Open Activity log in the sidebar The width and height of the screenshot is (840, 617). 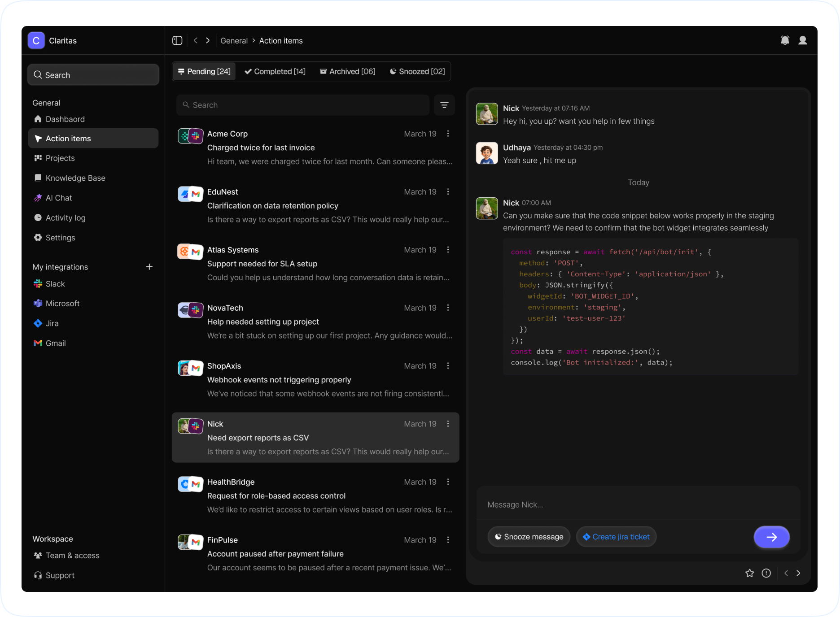[93, 218]
